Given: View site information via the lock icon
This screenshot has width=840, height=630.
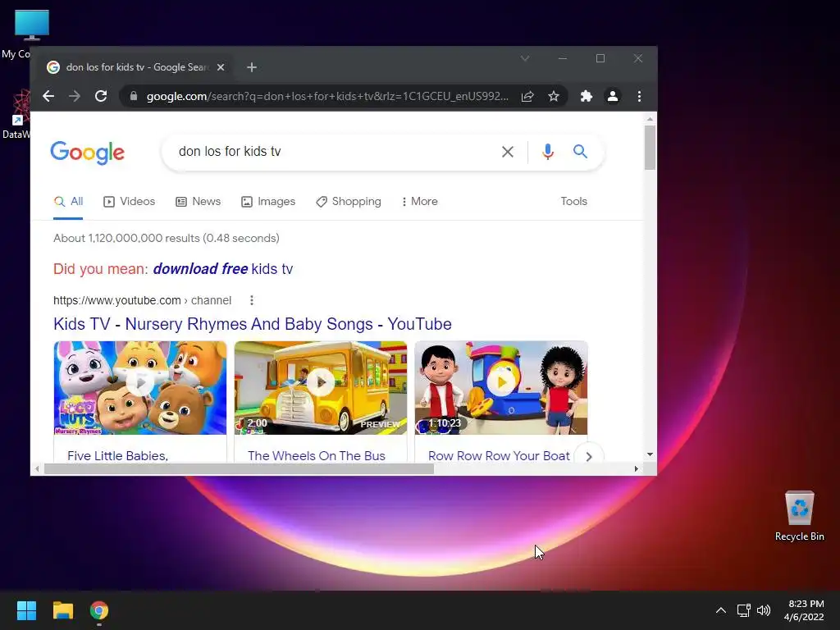Looking at the screenshot, I should point(134,97).
